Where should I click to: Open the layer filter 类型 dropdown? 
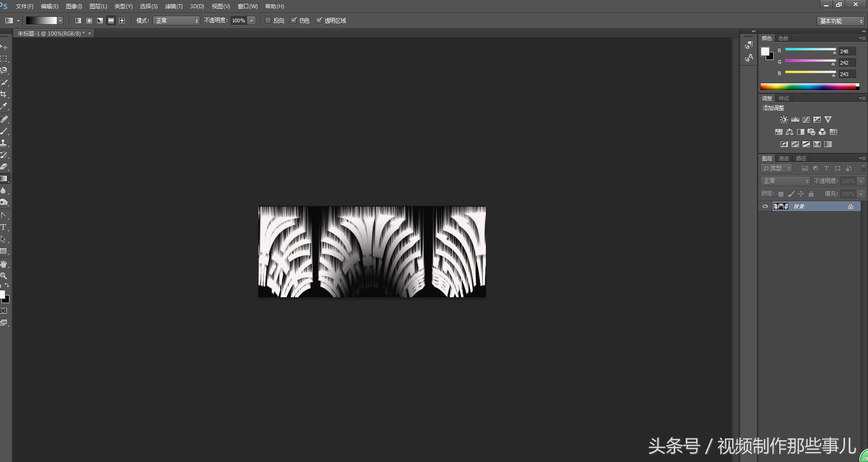(777, 168)
